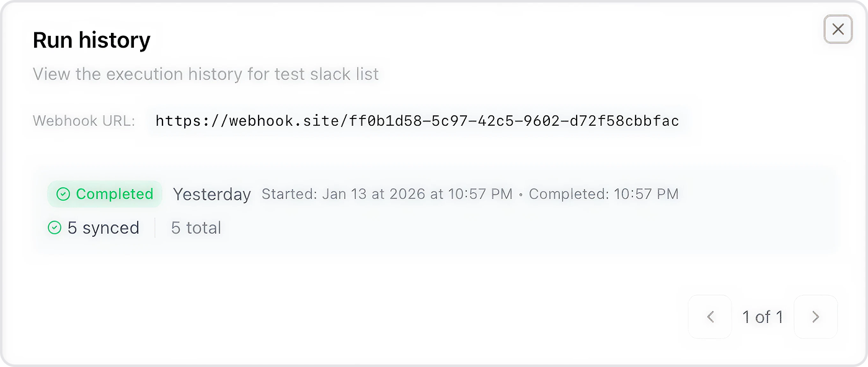Image resolution: width=868 pixels, height=367 pixels.
Task: Click the Run history heading
Action: coord(91,39)
